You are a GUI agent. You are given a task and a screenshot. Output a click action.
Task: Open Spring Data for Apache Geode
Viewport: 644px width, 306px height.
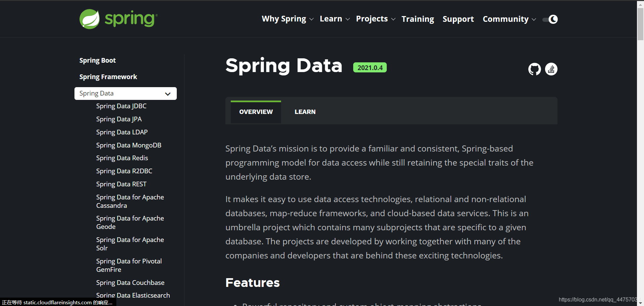point(130,223)
